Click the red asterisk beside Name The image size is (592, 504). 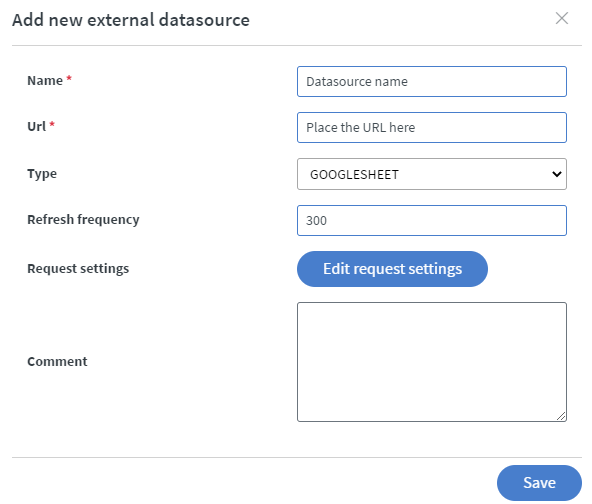tap(69, 78)
